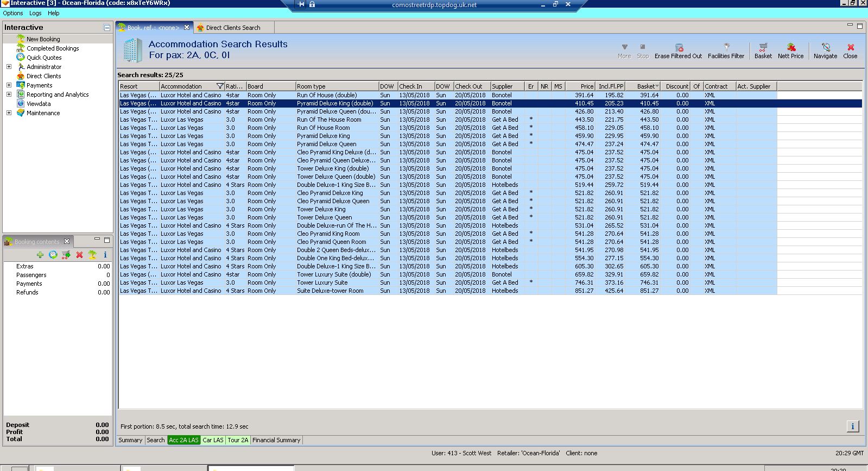
Task: Close the Book. ref. tab
Action: tap(187, 27)
